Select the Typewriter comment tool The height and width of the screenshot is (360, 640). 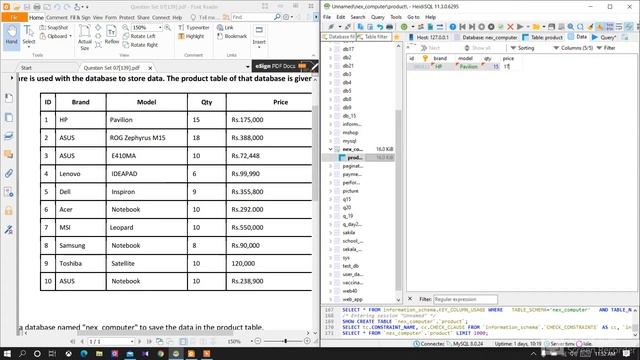(x=194, y=27)
